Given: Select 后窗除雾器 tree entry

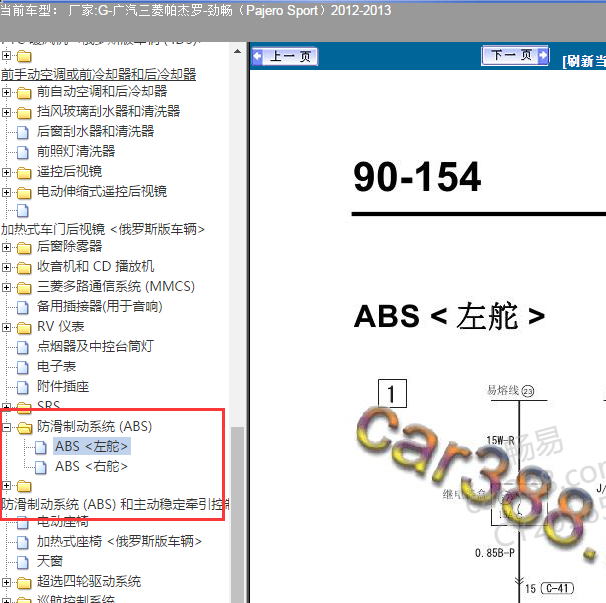Looking at the screenshot, I should 70,246.
